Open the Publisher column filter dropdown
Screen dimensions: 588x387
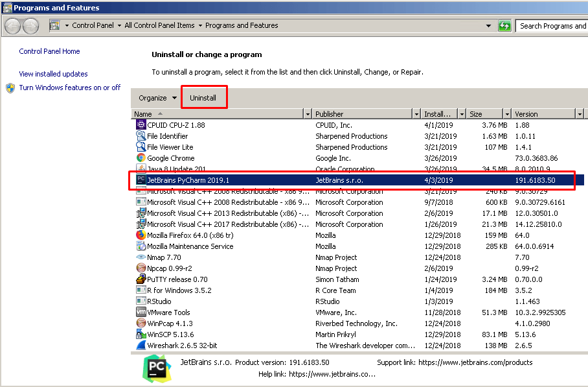416,113
